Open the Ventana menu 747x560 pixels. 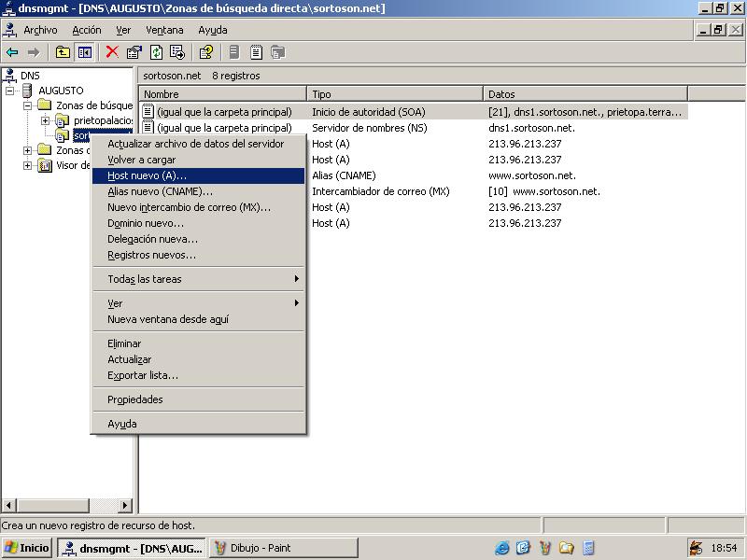[x=164, y=30]
